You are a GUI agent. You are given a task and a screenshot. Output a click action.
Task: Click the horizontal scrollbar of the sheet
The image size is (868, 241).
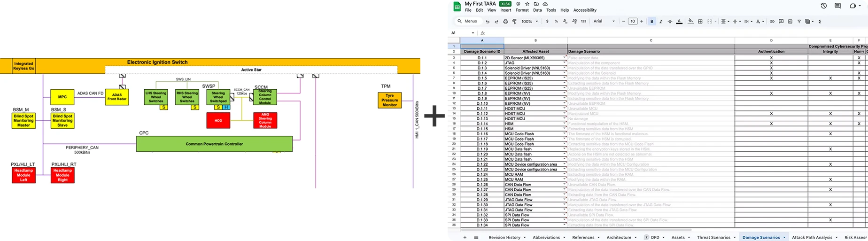pos(576,230)
